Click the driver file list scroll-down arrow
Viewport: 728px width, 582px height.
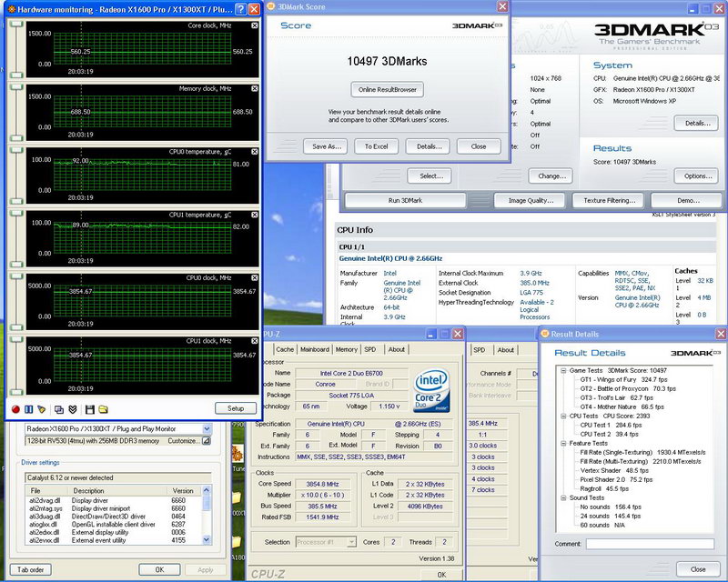[x=207, y=540]
